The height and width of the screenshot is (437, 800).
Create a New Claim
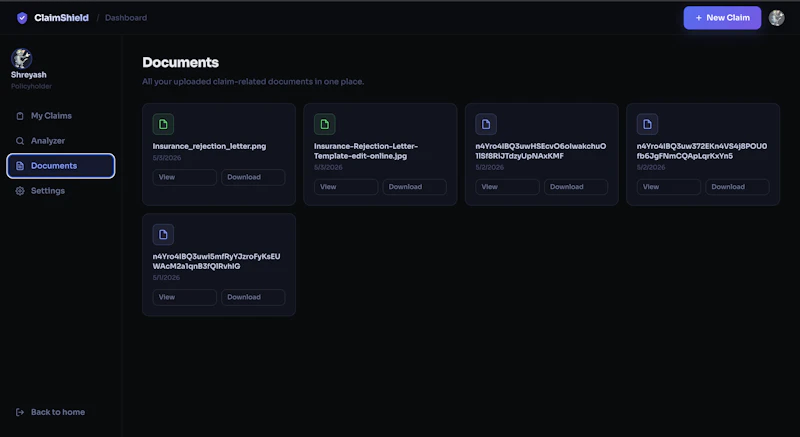click(722, 18)
